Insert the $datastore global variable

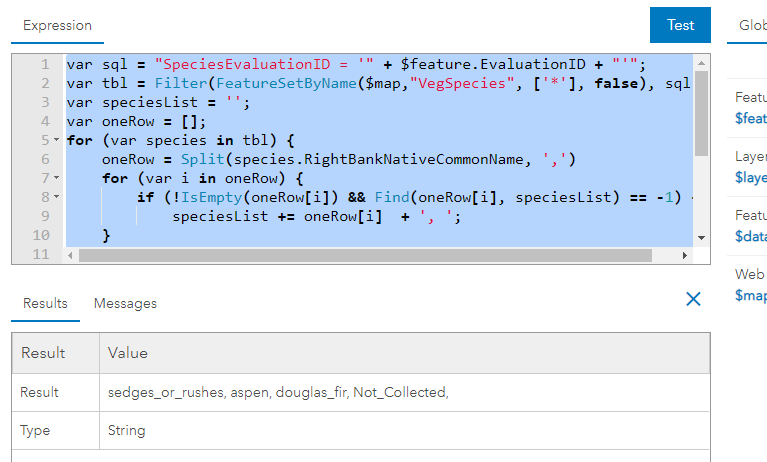(750, 236)
